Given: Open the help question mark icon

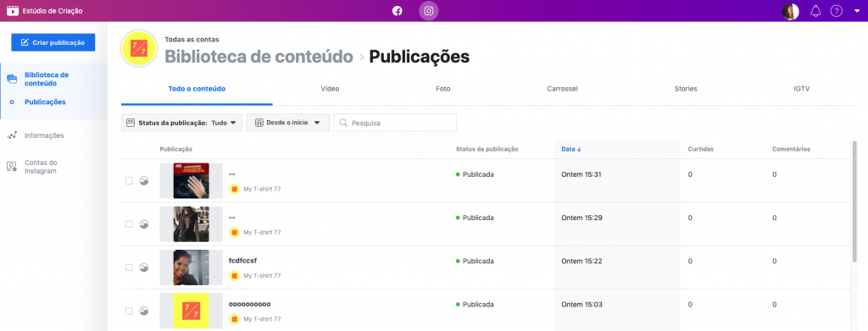Looking at the screenshot, I should click(837, 11).
